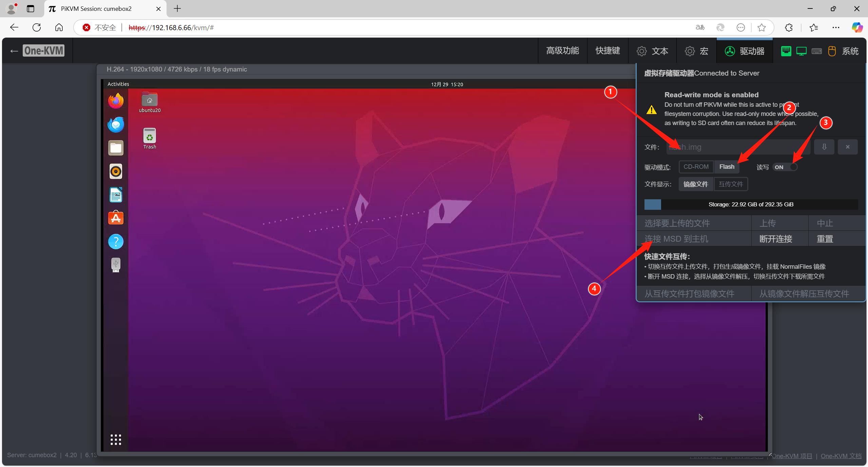Go back using the One-KVM arrow

[x=14, y=51]
